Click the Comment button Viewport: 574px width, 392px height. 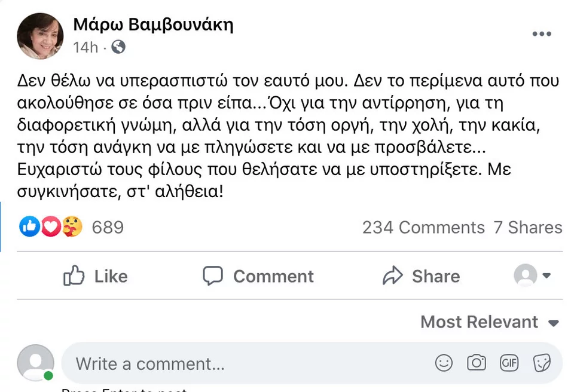tap(258, 276)
